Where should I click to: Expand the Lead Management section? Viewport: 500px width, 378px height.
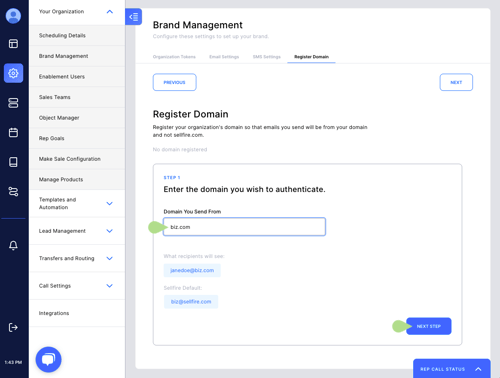(109, 231)
